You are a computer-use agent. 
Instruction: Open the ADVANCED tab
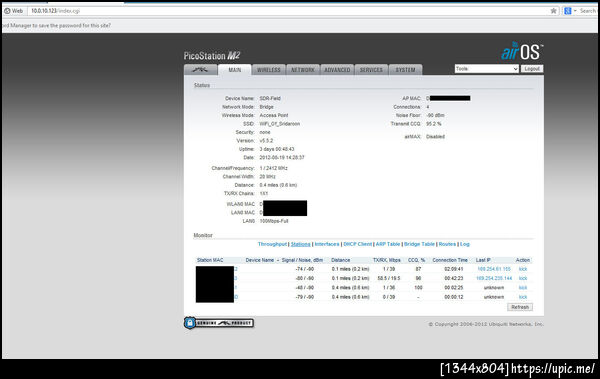coord(337,70)
